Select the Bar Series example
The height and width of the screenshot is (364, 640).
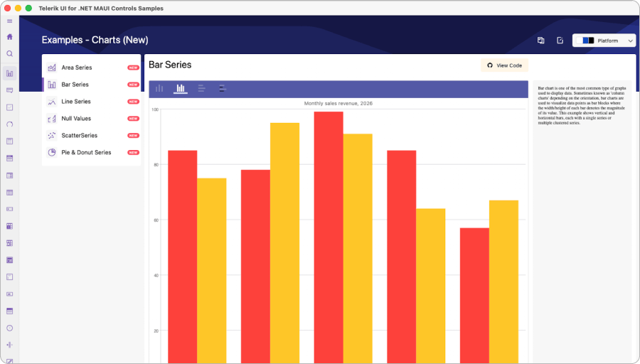pyautogui.click(x=92, y=85)
